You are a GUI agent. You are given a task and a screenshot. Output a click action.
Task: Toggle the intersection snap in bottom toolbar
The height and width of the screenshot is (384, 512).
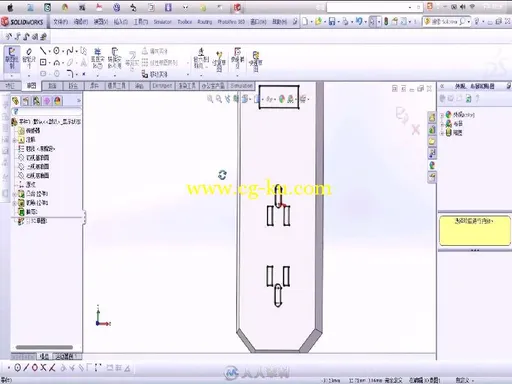(x=43, y=368)
